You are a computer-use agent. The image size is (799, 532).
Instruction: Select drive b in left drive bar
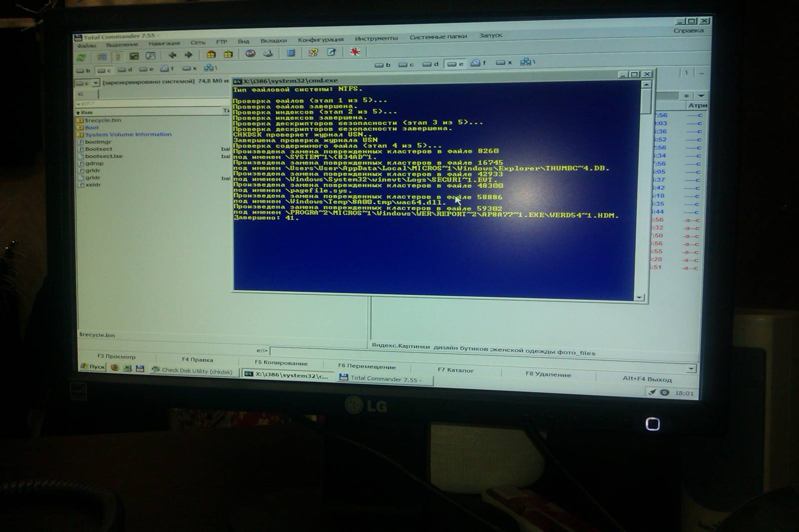coord(83,71)
